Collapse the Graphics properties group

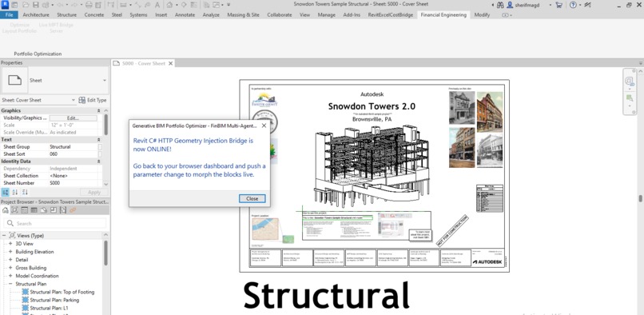[x=98, y=110]
